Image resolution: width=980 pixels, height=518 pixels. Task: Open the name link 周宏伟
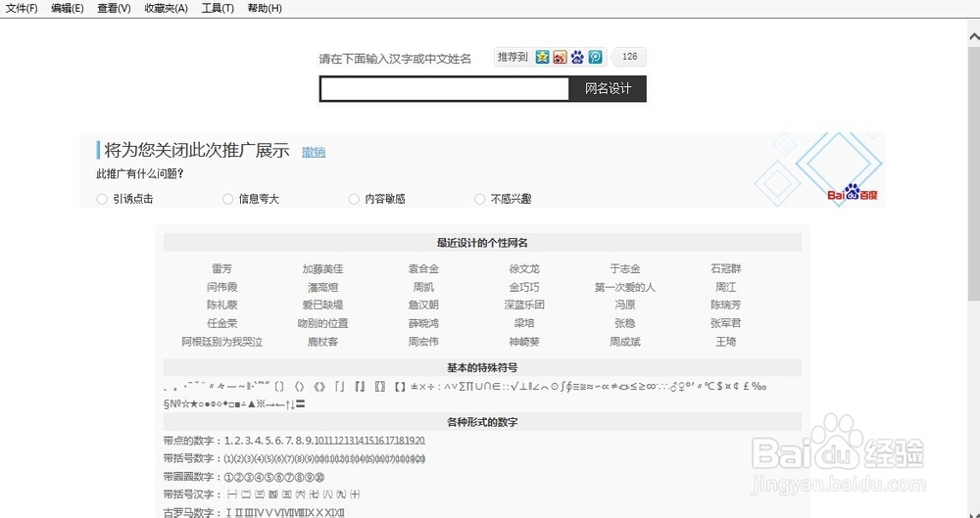[423, 342]
